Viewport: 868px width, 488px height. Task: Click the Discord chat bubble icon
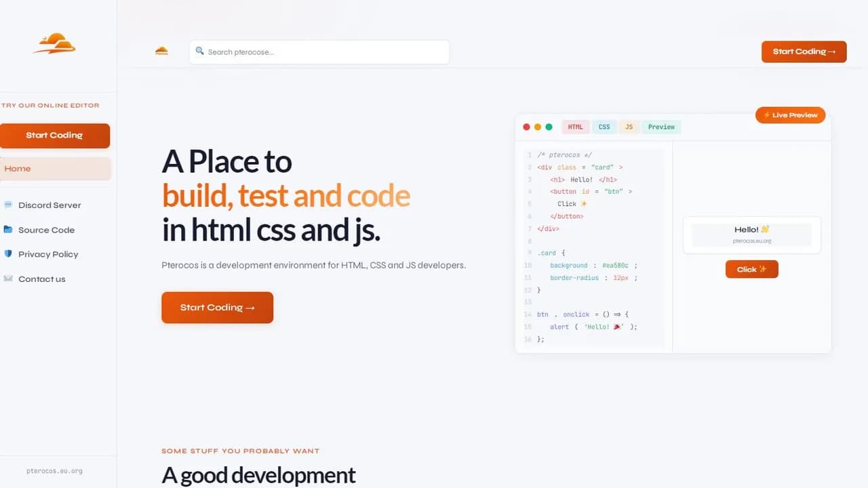(x=8, y=205)
